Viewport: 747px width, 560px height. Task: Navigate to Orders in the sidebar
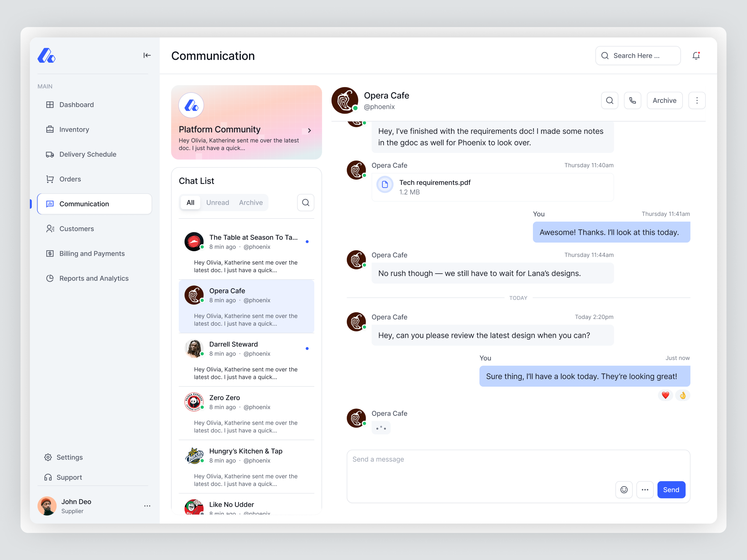(x=70, y=179)
